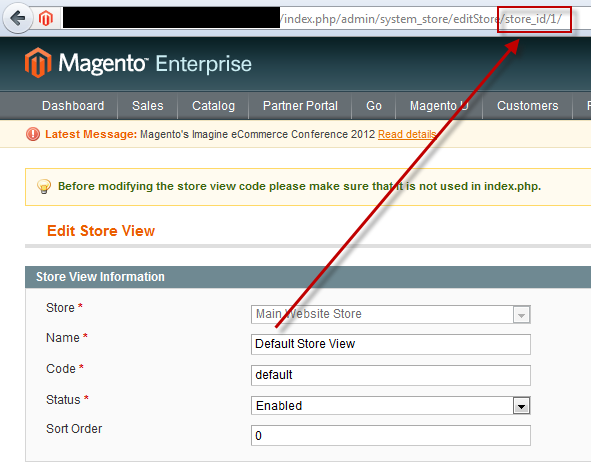This screenshot has height=476, width=591.
Task: Open the Status dropdown showing Enabled
Action: (x=391, y=406)
